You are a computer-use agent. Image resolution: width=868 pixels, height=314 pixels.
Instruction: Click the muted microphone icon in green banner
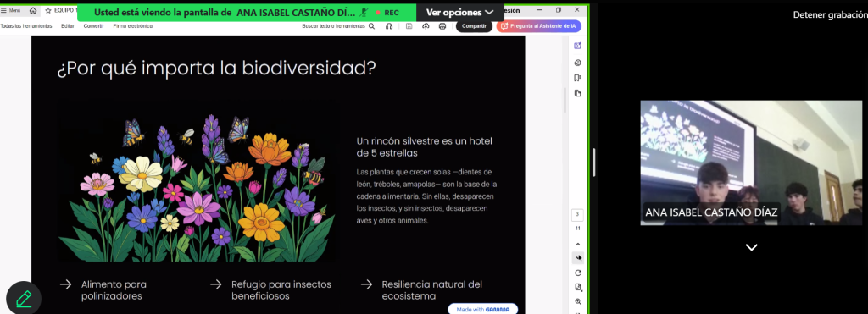(364, 12)
